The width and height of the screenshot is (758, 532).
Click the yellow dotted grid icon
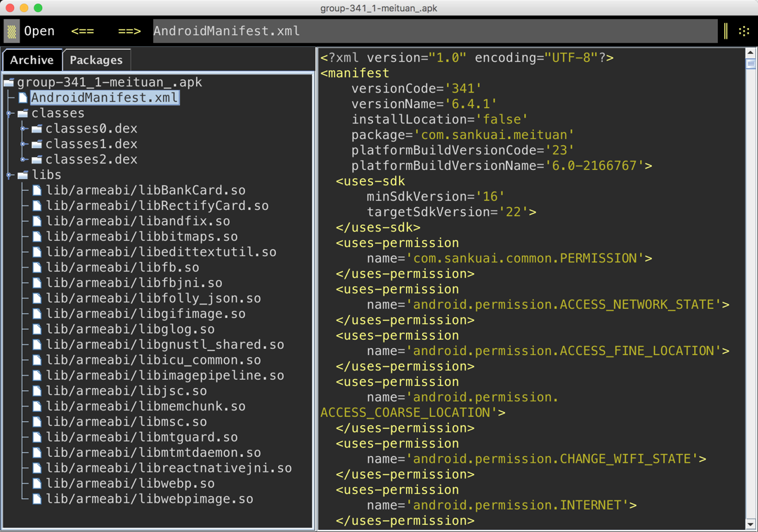tap(744, 32)
